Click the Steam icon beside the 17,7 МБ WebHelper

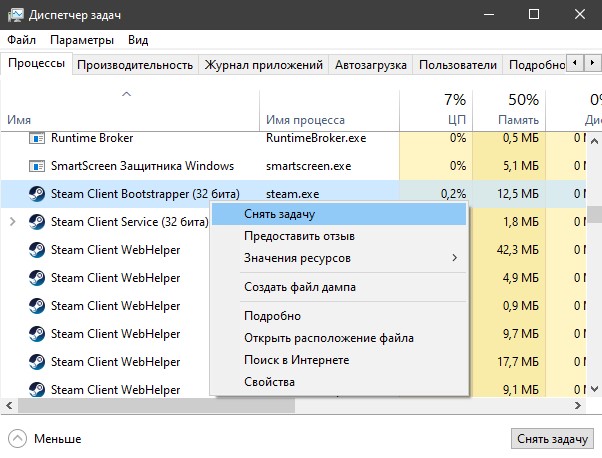pos(37,362)
